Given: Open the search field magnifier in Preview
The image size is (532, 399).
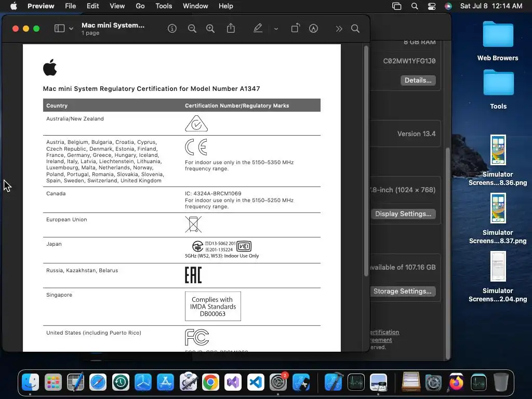Looking at the screenshot, I should (355, 29).
